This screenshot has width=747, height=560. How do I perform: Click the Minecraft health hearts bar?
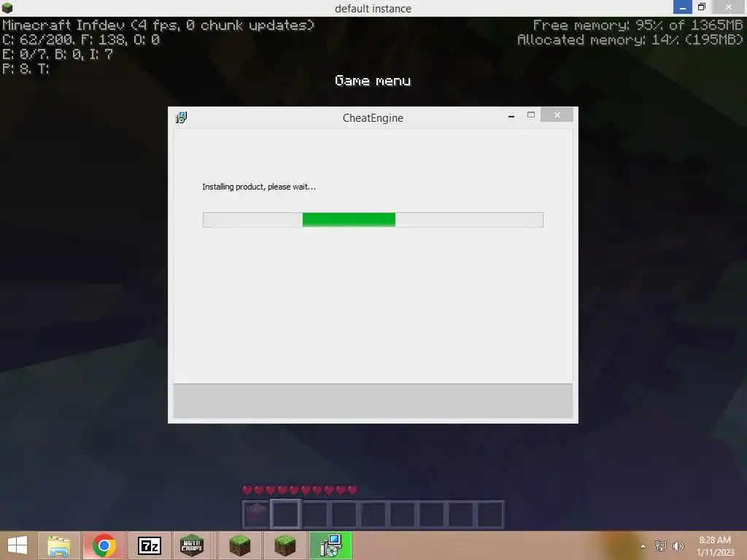[x=300, y=490]
